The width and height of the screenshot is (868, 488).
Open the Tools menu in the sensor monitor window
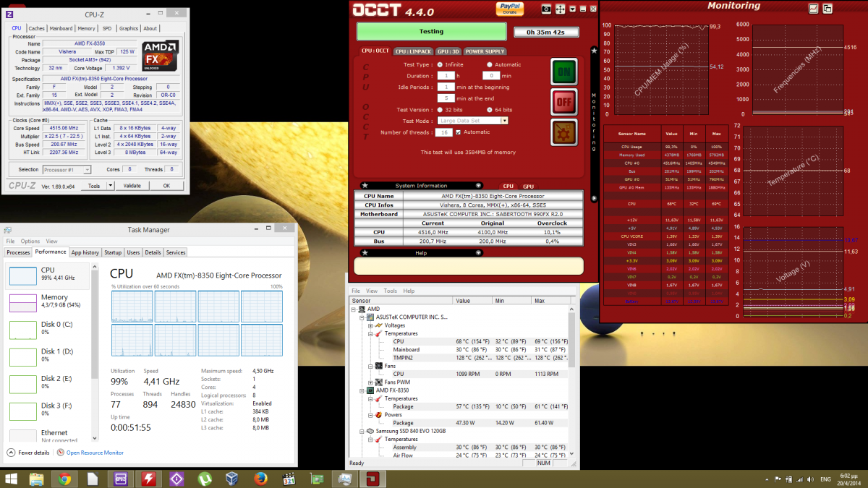click(390, 291)
